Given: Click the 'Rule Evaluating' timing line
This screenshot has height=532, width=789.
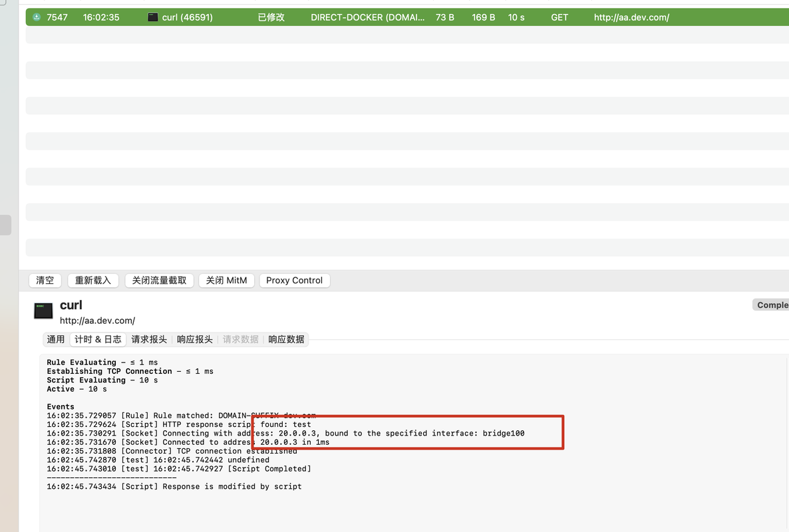Looking at the screenshot, I should pyautogui.click(x=102, y=362).
